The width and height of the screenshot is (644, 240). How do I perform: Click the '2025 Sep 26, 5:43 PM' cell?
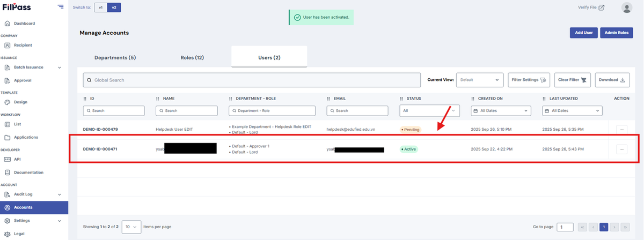563,149
